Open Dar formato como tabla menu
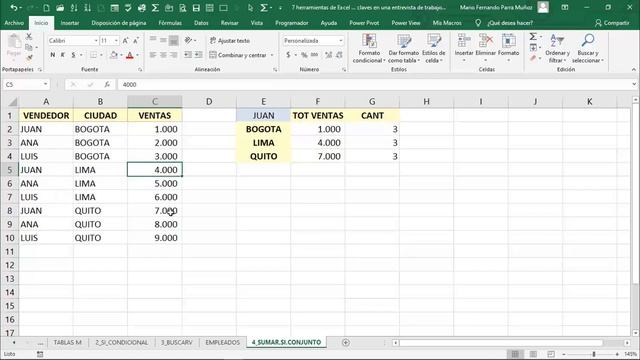The image size is (640, 360). coord(404,49)
